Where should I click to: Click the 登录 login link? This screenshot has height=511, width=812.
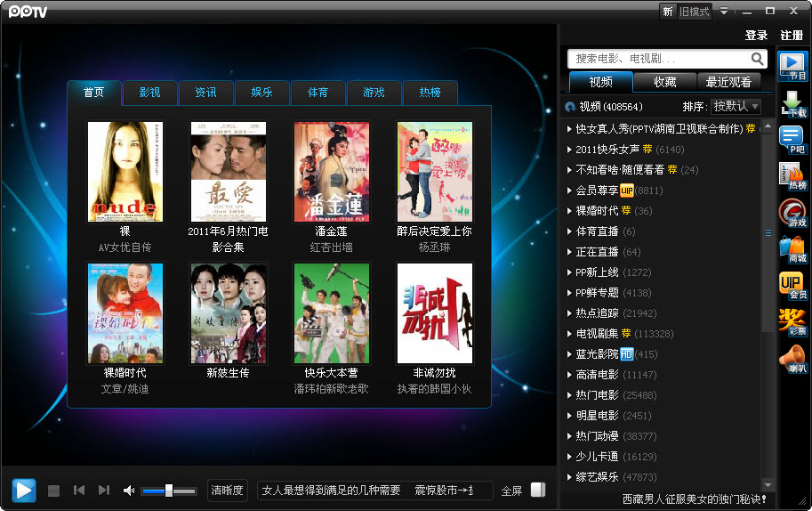756,36
